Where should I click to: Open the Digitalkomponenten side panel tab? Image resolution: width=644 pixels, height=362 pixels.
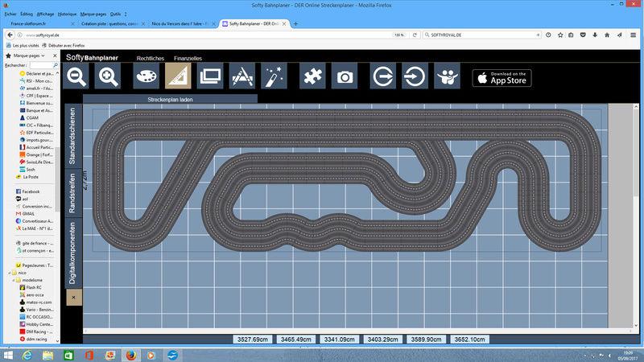pyautogui.click(x=73, y=252)
